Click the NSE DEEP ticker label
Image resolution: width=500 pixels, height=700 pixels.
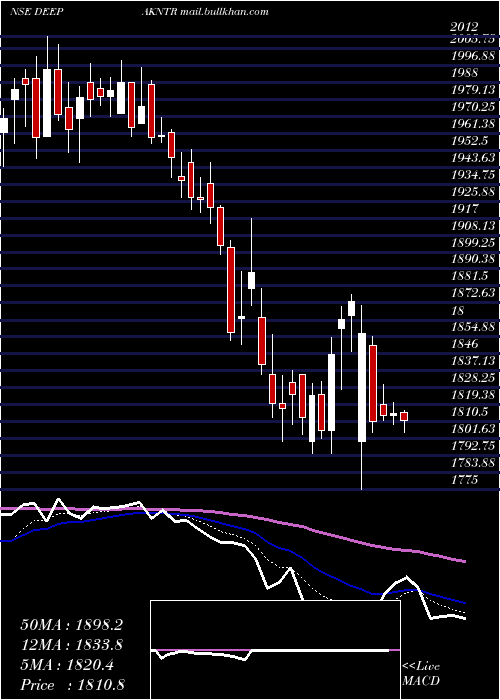point(36,11)
